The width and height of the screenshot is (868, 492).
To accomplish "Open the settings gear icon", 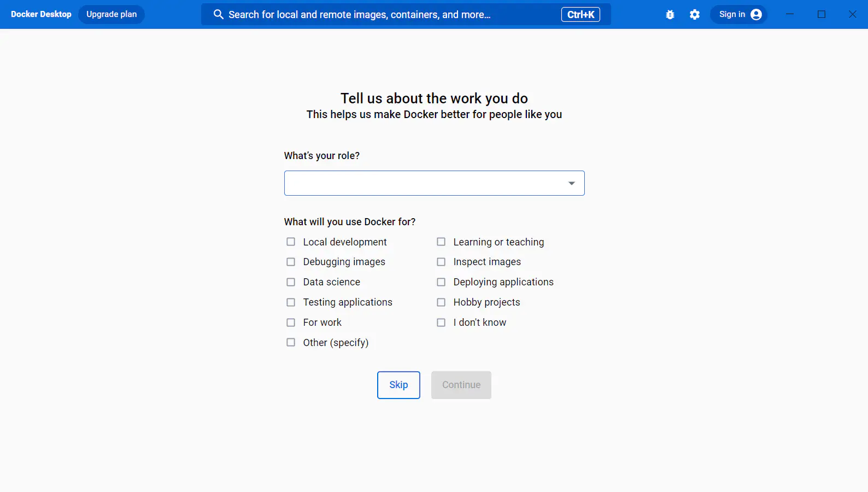I will (695, 15).
